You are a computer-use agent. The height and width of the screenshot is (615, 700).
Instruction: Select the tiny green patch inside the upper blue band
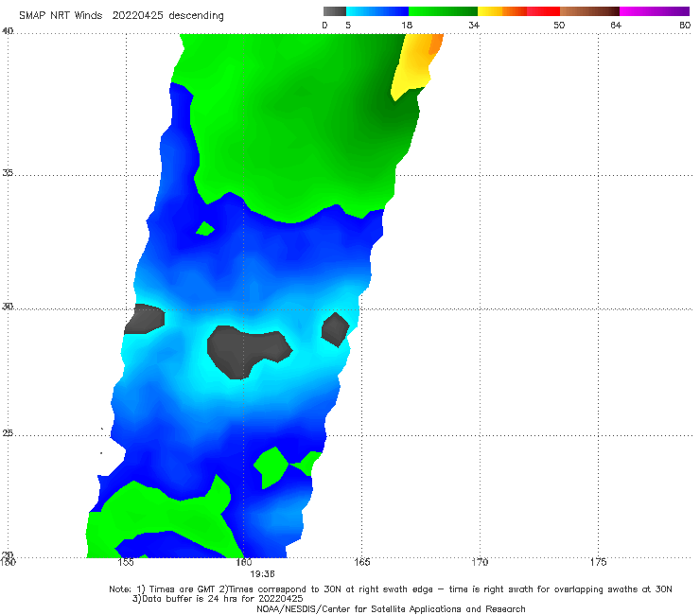pos(205,229)
